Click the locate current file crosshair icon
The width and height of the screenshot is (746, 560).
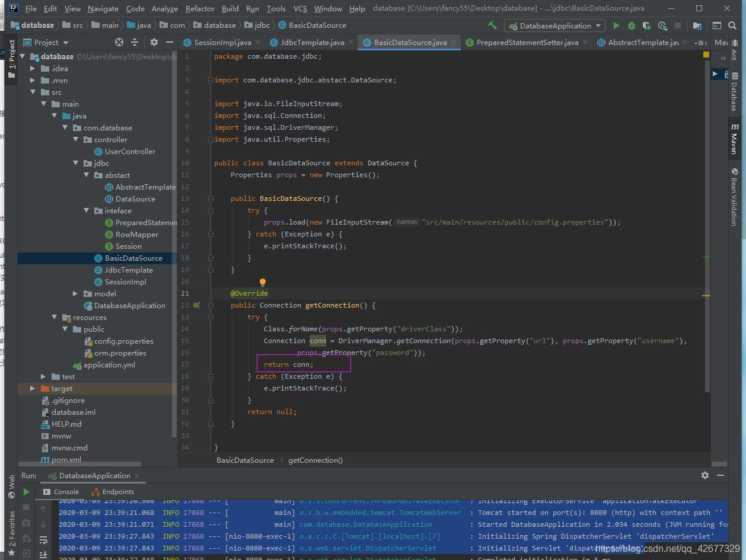[x=119, y=42]
